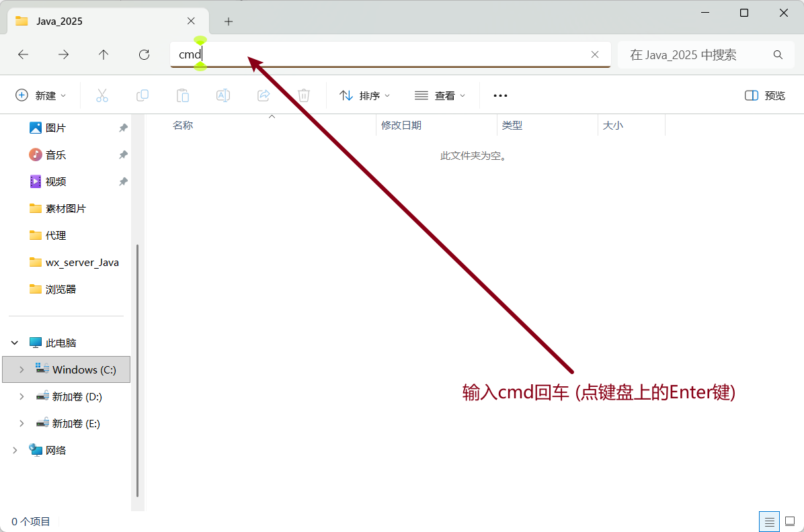Image resolution: width=804 pixels, height=532 pixels.
Task: Open a new tab with plus button
Action: point(229,21)
